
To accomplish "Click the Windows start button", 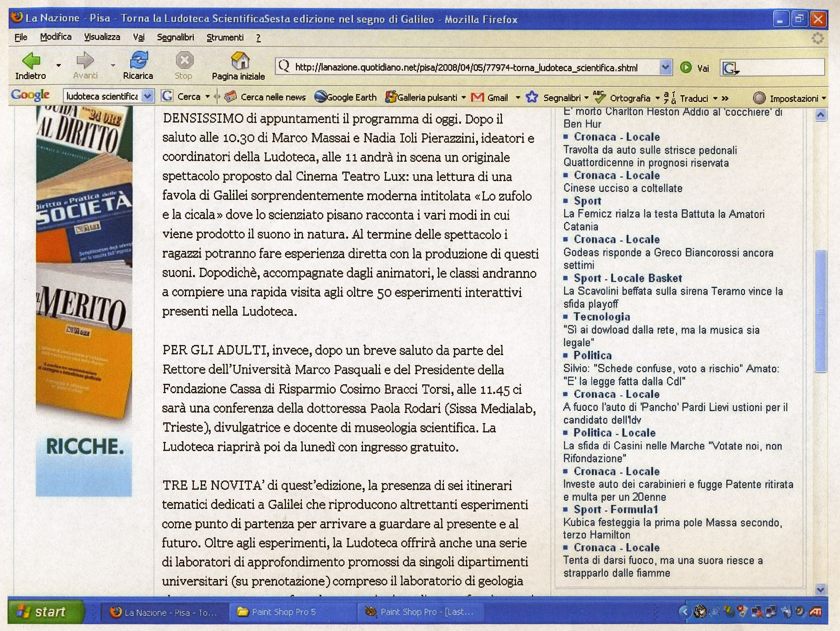I will 45,612.
